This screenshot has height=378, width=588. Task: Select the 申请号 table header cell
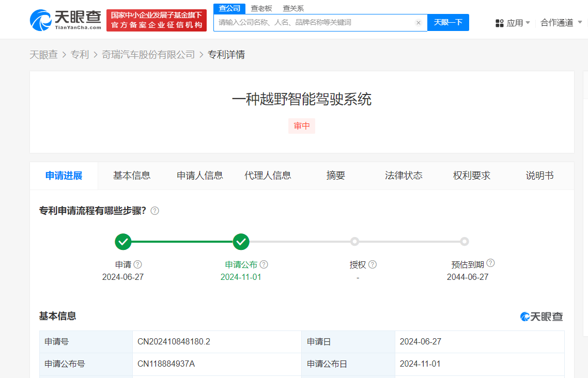(86, 342)
